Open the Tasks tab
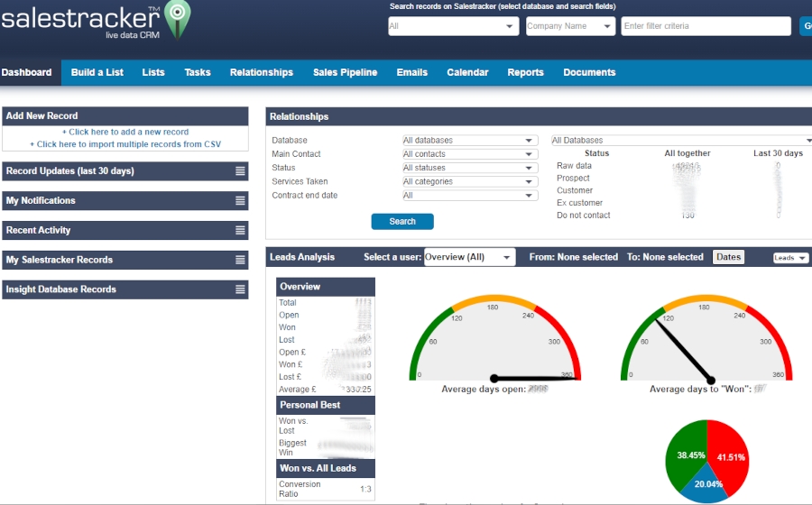The height and width of the screenshot is (505, 812). click(198, 72)
